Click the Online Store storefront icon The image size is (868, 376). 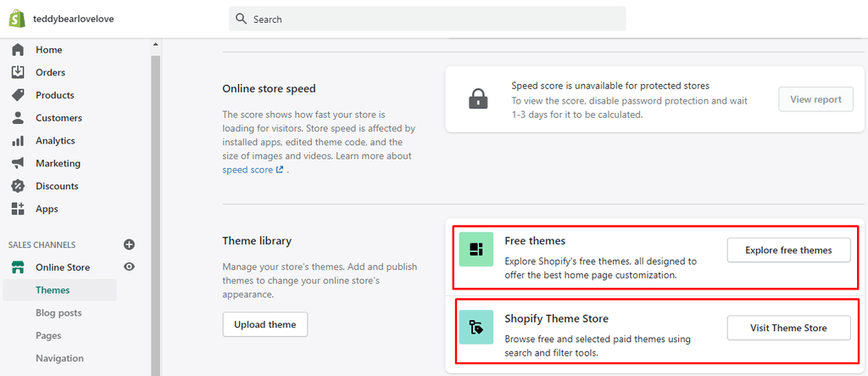coord(18,267)
